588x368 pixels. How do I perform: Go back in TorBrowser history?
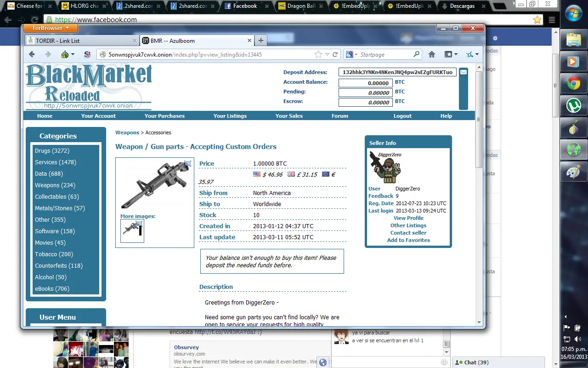[32, 54]
